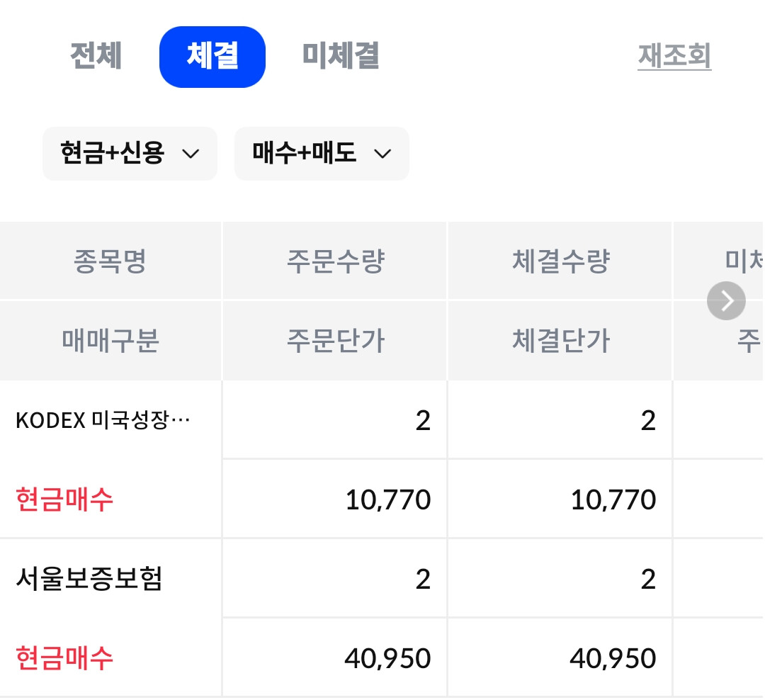
Task: Open the KODEX 미국성장 stock row
Action: click(x=103, y=420)
